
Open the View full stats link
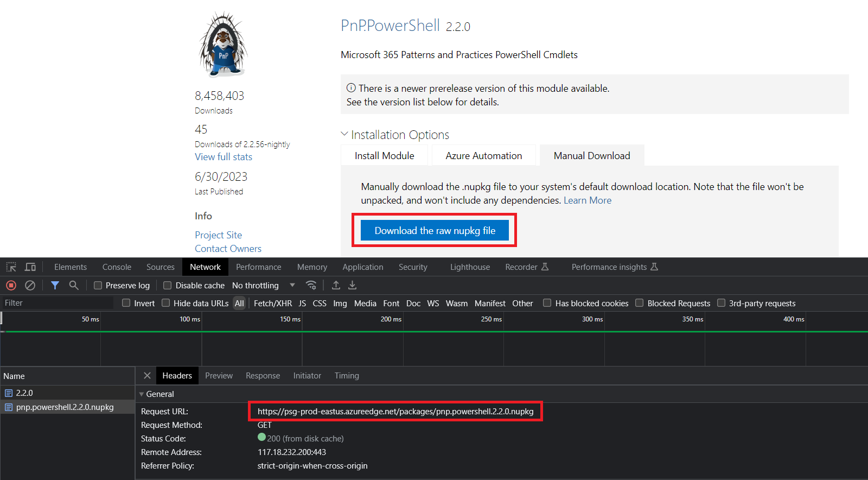(224, 157)
